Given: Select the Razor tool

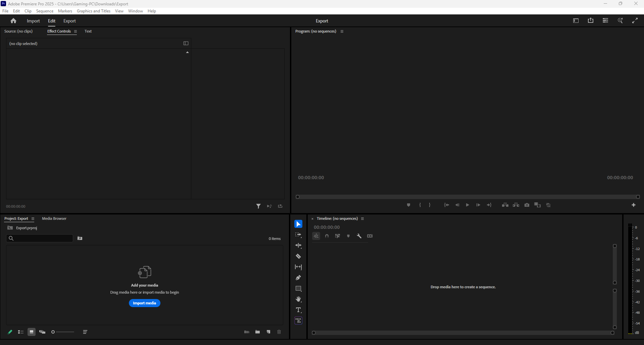Looking at the screenshot, I should 298,256.
